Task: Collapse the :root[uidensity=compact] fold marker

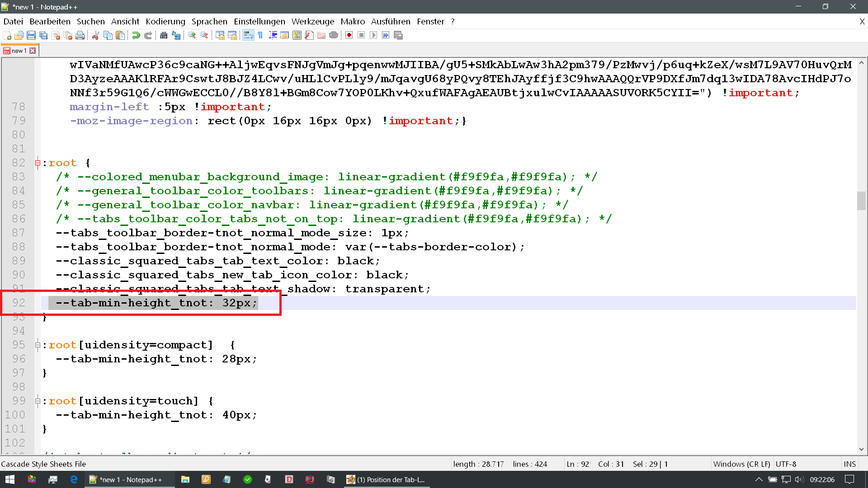Action: click(x=38, y=345)
